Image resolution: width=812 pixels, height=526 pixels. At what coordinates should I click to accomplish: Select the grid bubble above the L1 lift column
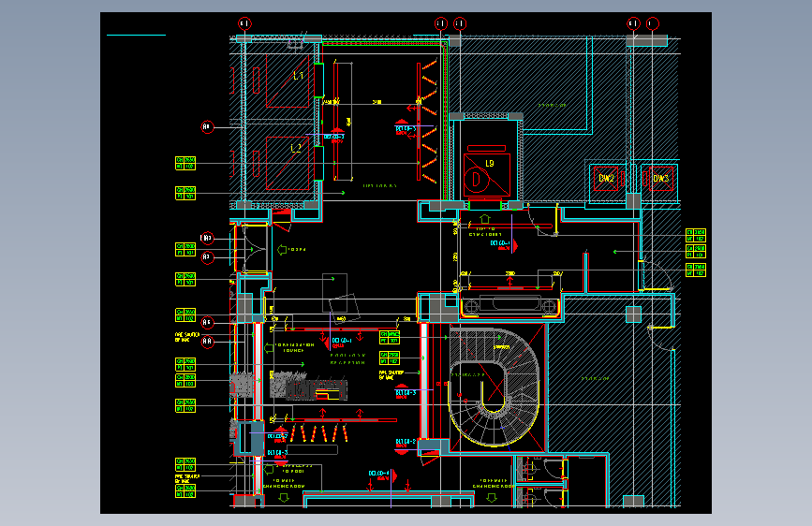(244, 23)
